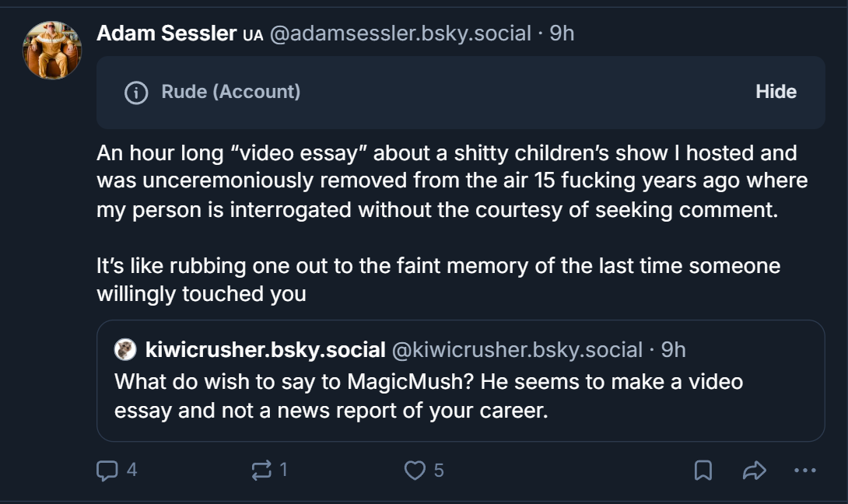Click the info icon beside Rude (Account)
The width and height of the screenshot is (848, 504).
click(x=136, y=93)
